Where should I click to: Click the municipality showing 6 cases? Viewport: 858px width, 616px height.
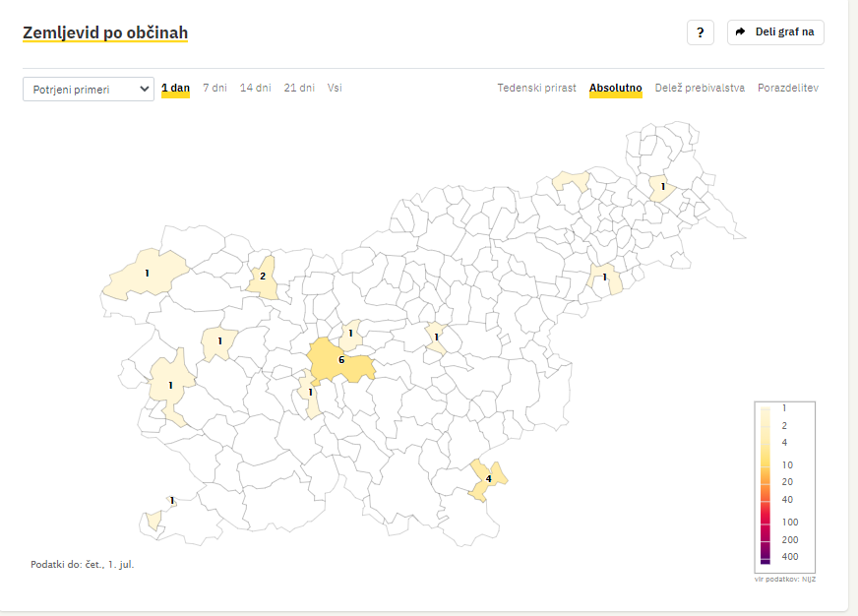(340, 362)
